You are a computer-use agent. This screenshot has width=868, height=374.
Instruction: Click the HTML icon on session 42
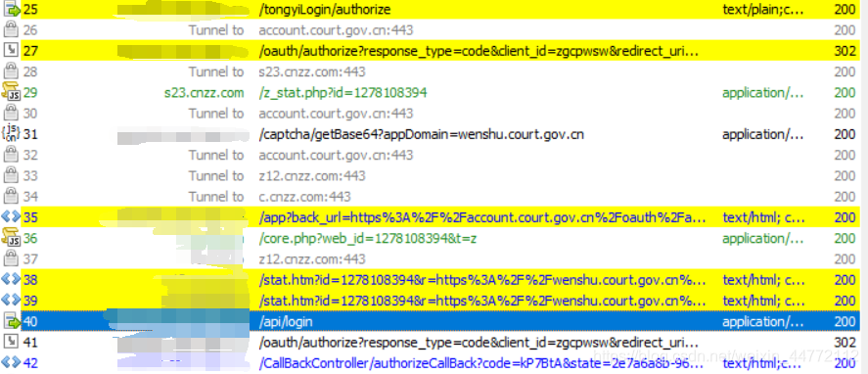[x=11, y=363]
